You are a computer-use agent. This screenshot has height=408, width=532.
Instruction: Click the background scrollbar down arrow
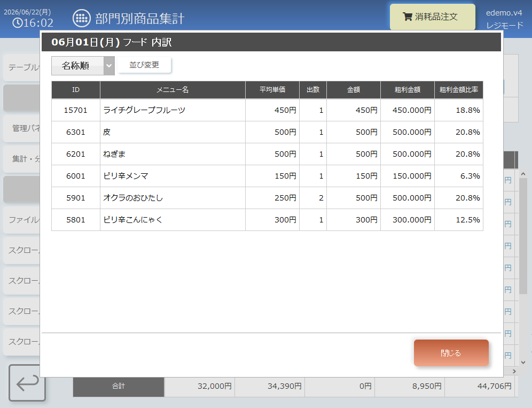(523, 363)
